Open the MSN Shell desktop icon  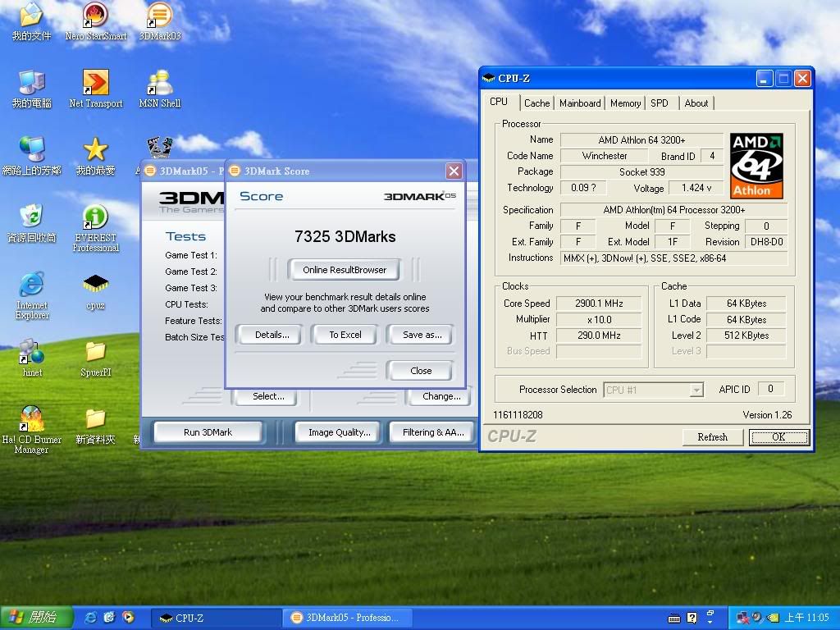(x=160, y=89)
